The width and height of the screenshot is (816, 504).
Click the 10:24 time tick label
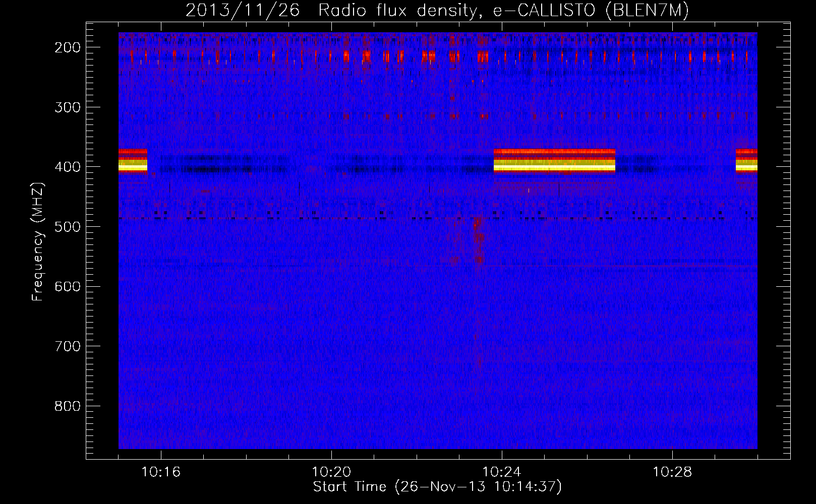point(502,472)
